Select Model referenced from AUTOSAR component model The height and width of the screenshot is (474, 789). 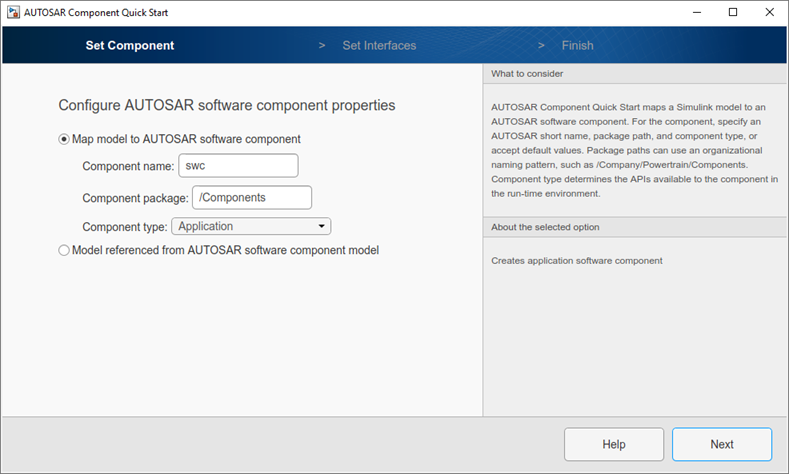click(x=64, y=250)
